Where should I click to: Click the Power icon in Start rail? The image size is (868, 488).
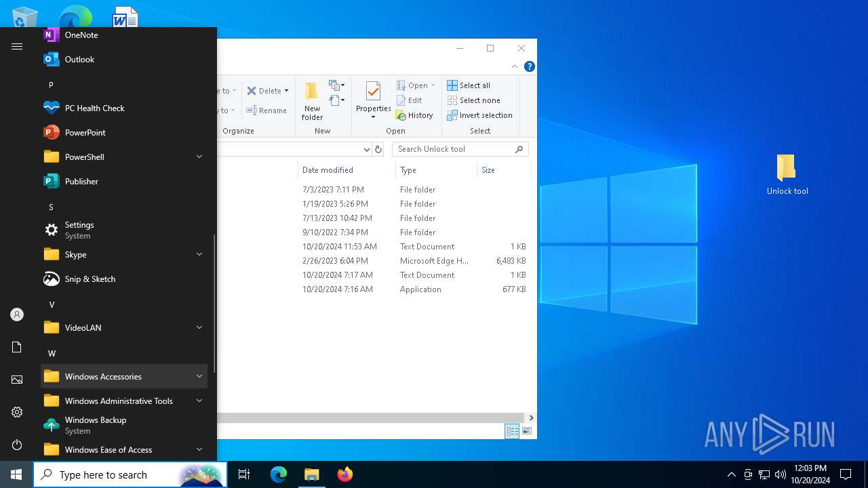pyautogui.click(x=17, y=445)
